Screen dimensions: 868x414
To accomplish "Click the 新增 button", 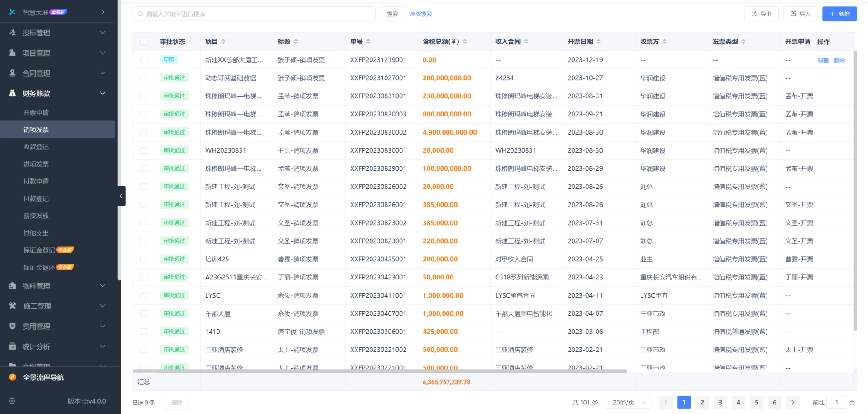I will coord(839,14).
